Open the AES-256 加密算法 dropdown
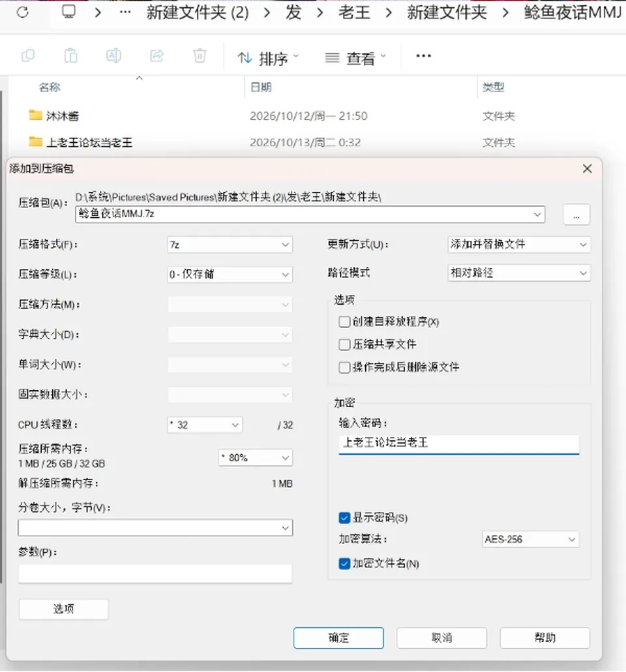This screenshot has width=626, height=672. click(530, 539)
